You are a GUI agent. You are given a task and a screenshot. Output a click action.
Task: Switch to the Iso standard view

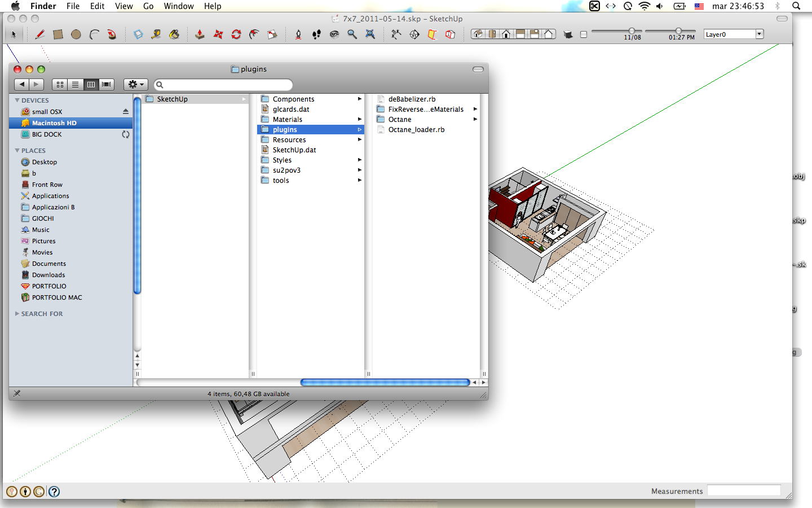pos(478,34)
